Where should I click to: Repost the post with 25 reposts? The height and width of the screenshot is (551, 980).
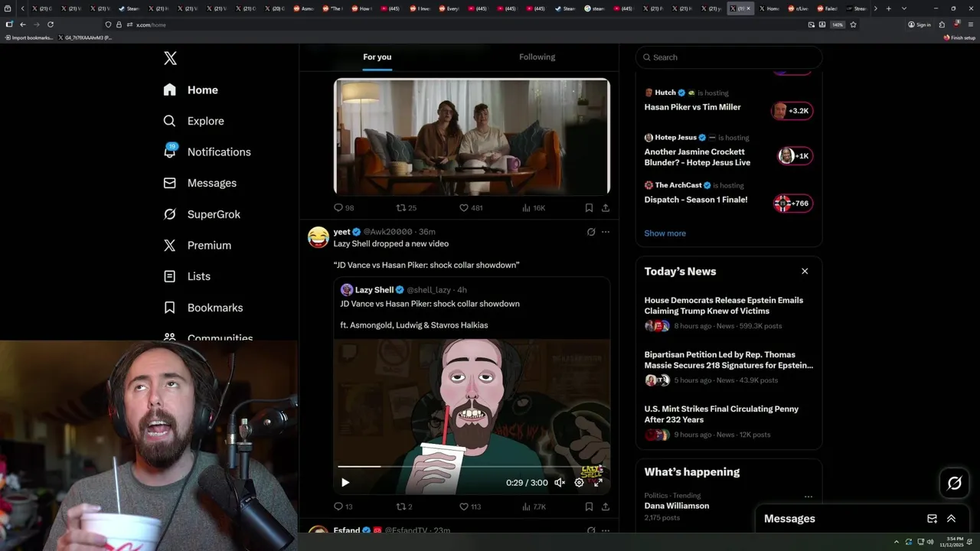click(x=406, y=207)
